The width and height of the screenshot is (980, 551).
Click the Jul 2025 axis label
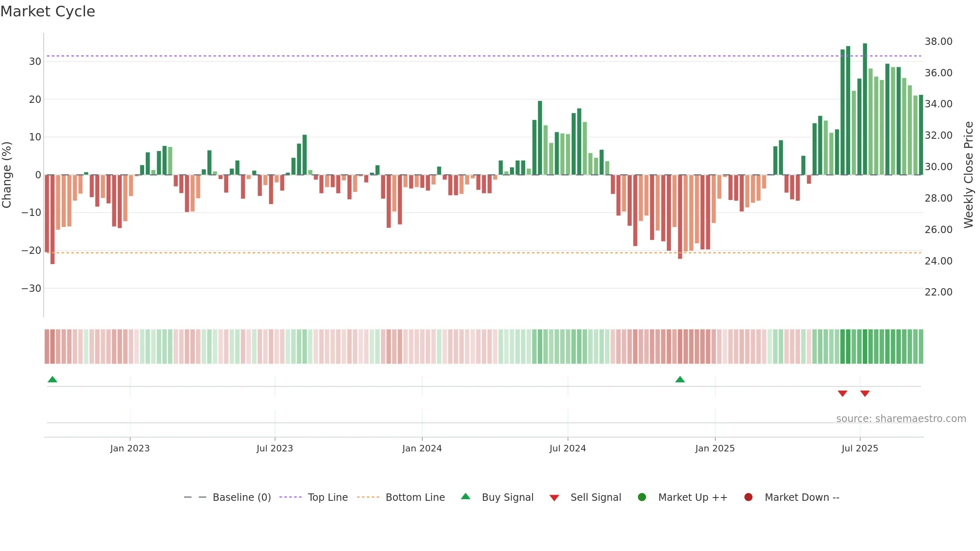pos(860,449)
